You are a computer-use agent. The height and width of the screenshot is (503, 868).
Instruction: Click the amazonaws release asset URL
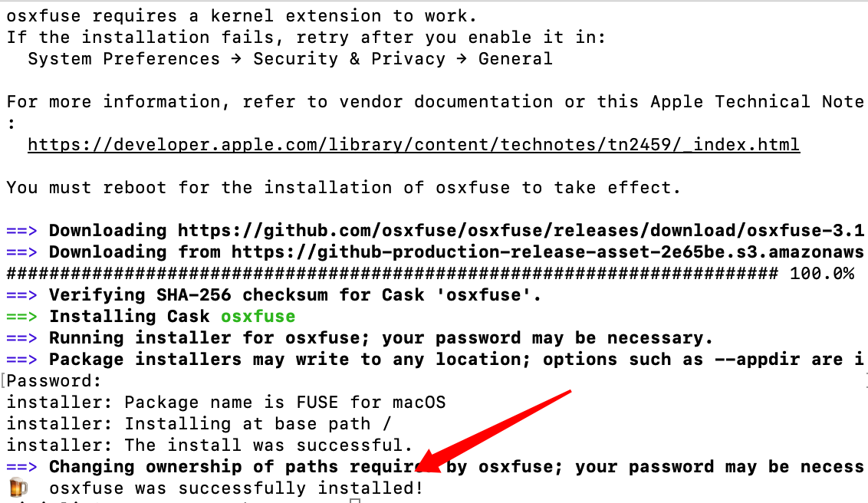(x=548, y=251)
